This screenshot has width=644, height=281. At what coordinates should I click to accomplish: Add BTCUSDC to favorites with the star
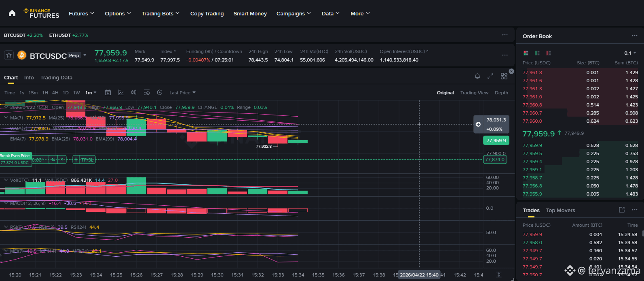[x=9, y=55]
